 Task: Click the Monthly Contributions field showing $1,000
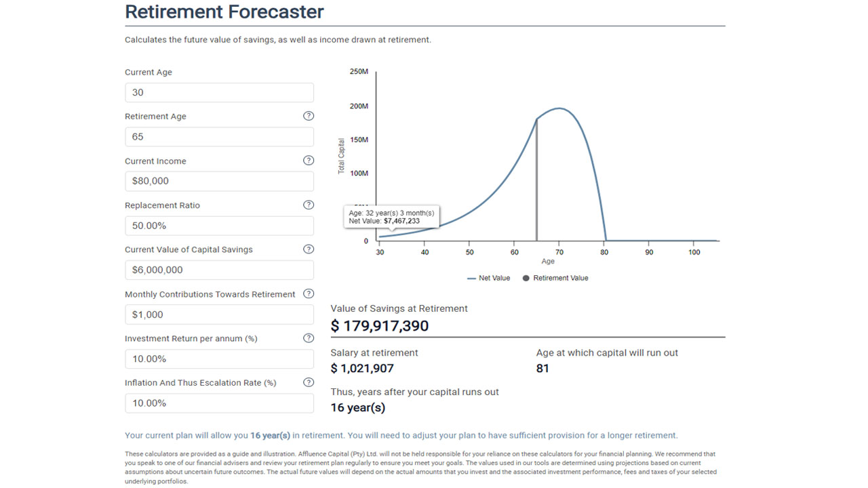click(218, 314)
